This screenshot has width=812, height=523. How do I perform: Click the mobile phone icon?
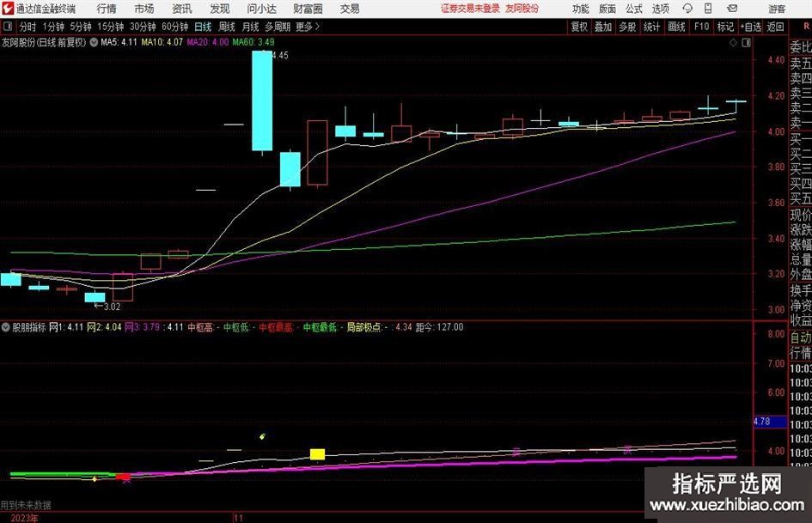pos(708,9)
